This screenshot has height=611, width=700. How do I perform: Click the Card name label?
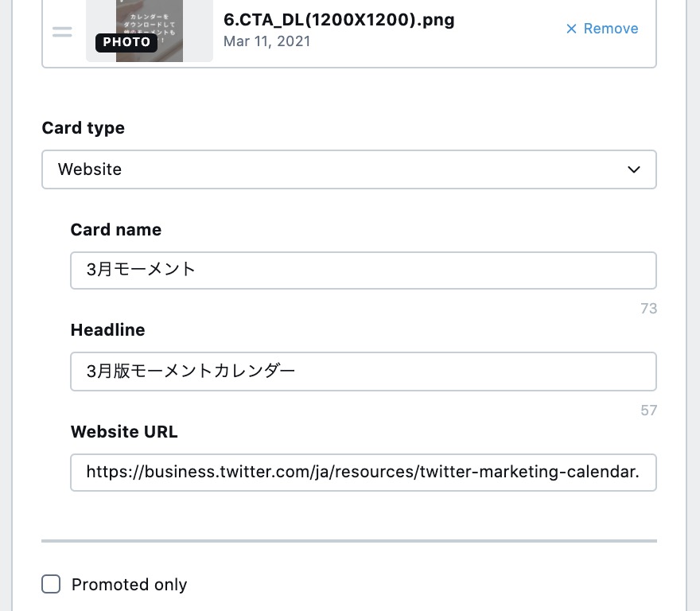(x=116, y=230)
